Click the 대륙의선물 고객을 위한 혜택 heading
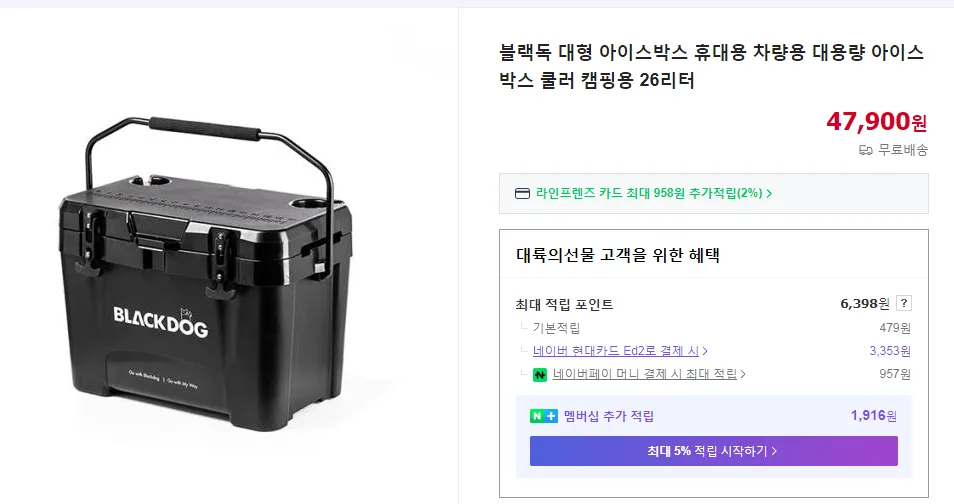 (617, 254)
